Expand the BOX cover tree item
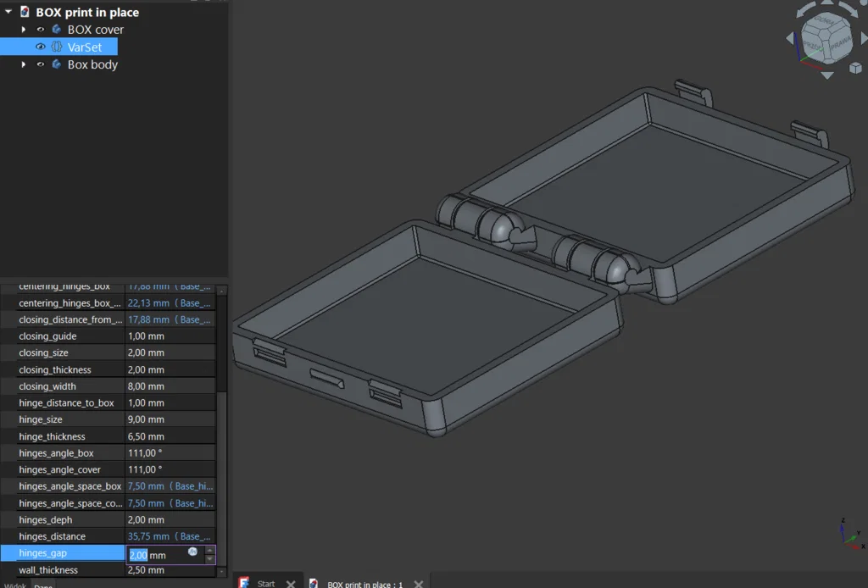 pos(23,30)
